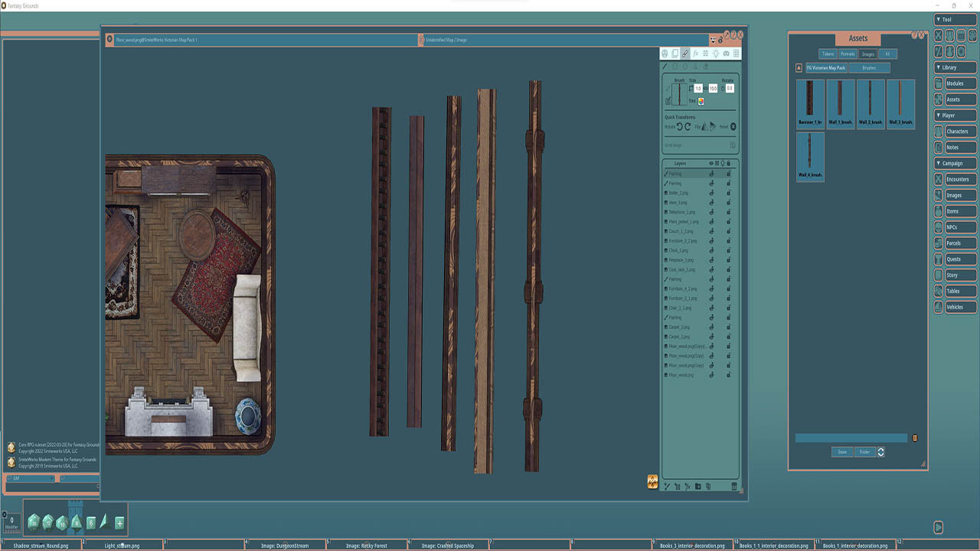Select the shapes stamp tool in the toolbar

click(675, 53)
